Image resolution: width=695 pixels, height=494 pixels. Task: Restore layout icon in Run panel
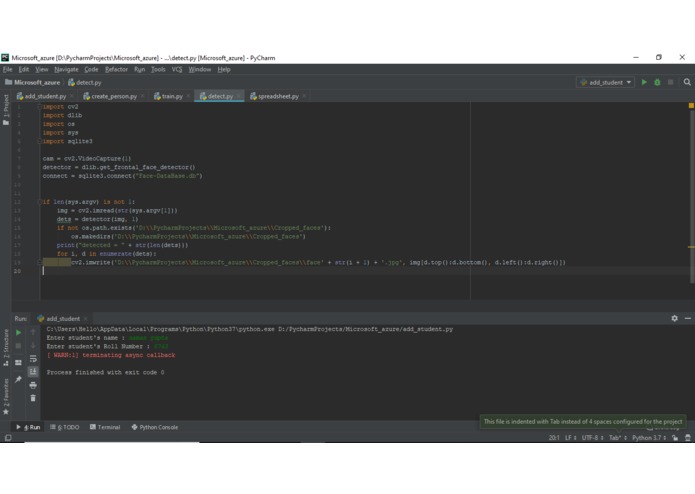[19, 362]
